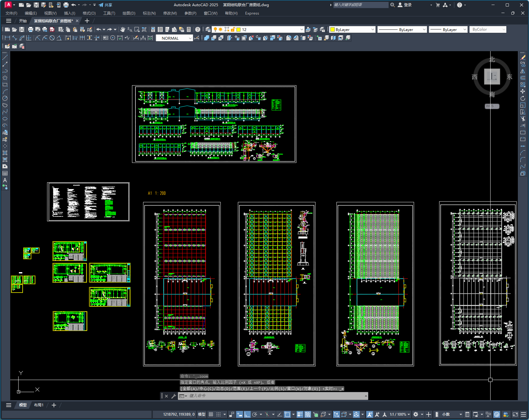Toggle dynamic input in the status bar
This screenshot has height=420, width=529.
239,414
